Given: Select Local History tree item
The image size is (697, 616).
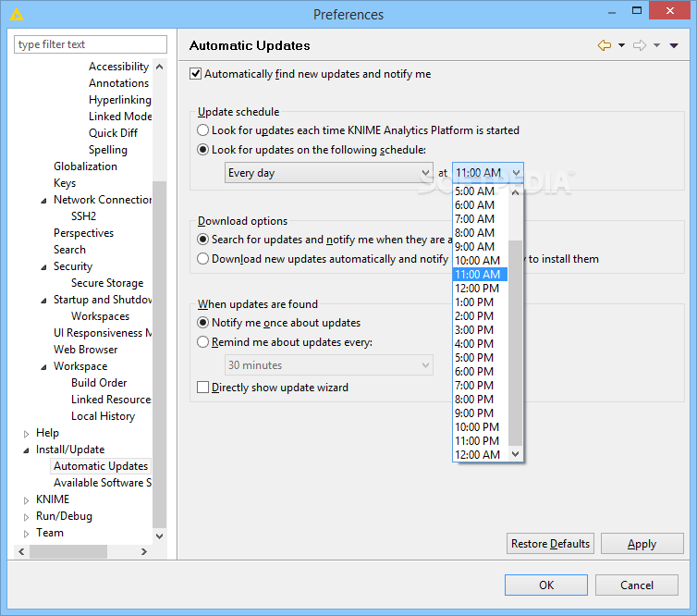Looking at the screenshot, I should click(103, 416).
